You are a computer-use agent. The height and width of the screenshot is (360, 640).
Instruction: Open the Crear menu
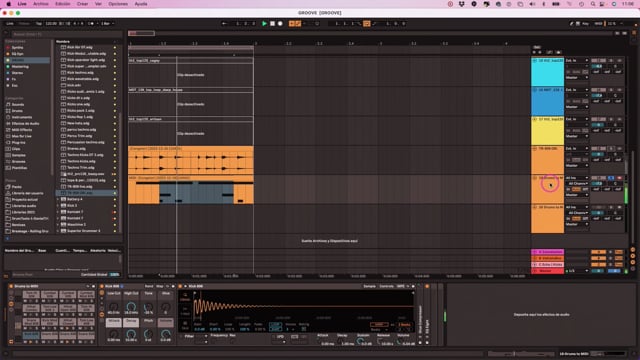click(x=82, y=4)
